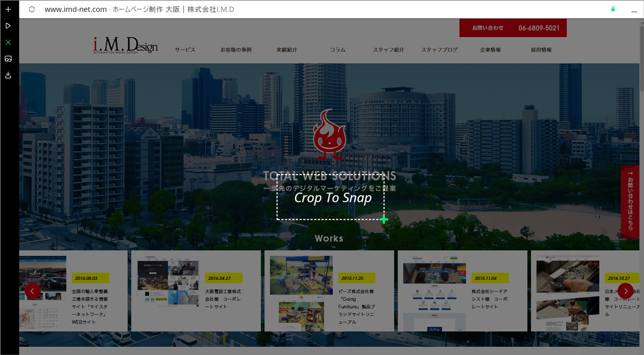Click the download icon in sidebar
The image size is (644, 355).
point(8,75)
